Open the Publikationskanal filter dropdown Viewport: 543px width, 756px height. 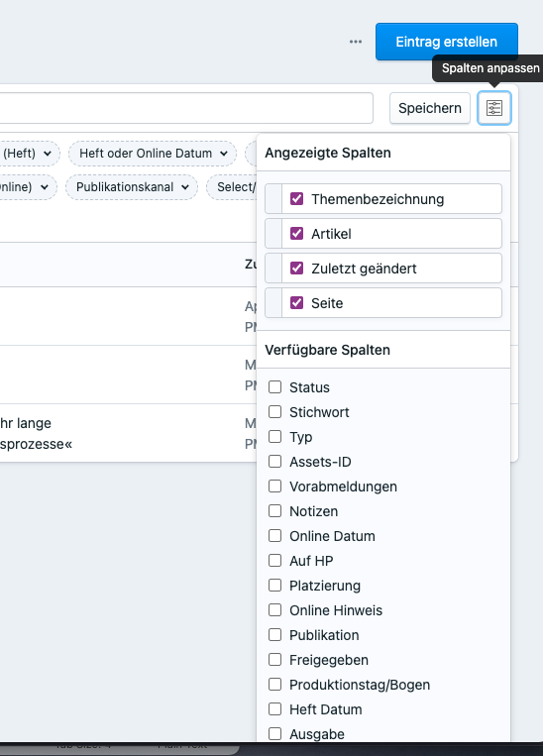[131, 187]
